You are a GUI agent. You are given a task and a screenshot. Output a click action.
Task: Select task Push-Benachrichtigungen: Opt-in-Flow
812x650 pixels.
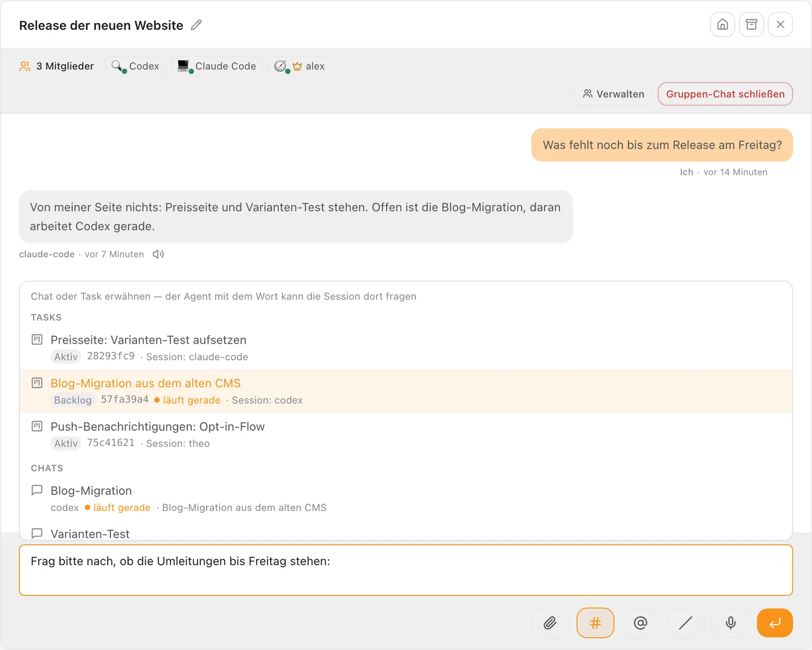click(x=406, y=434)
